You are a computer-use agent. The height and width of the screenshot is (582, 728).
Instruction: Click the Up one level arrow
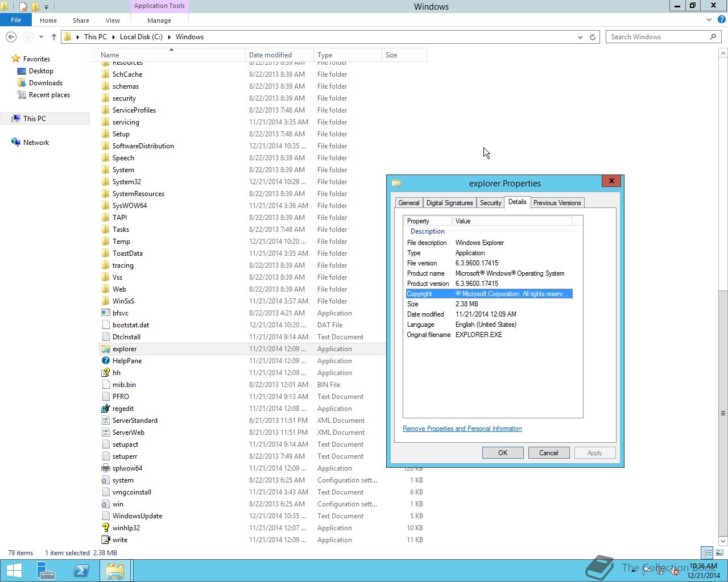[x=54, y=37]
